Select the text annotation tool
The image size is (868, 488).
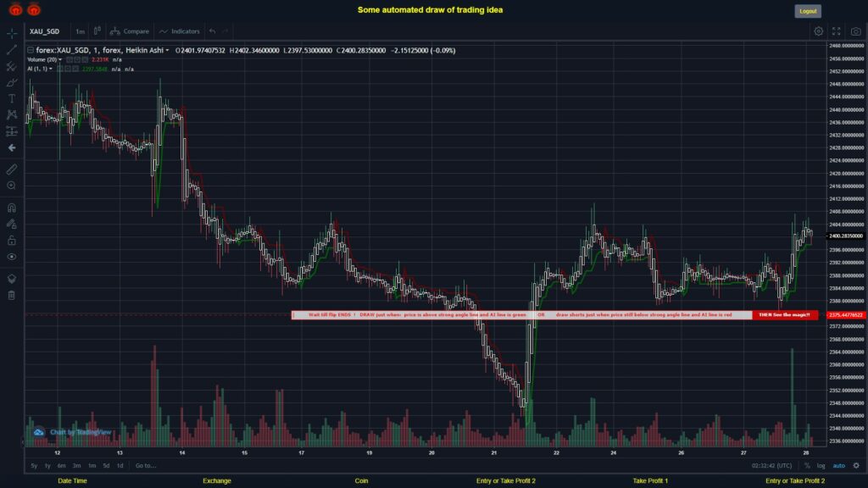click(12, 98)
